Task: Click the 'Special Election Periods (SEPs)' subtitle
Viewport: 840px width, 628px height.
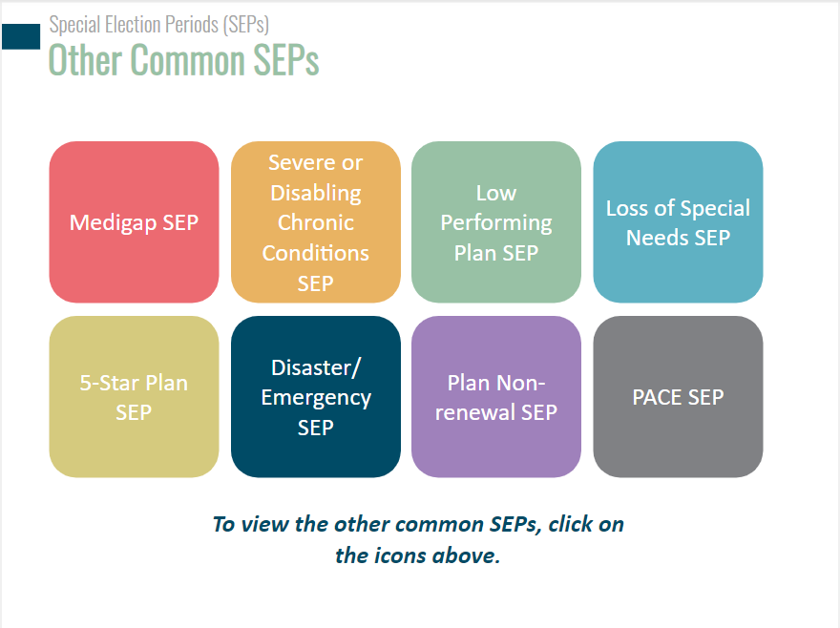Action: (x=159, y=25)
